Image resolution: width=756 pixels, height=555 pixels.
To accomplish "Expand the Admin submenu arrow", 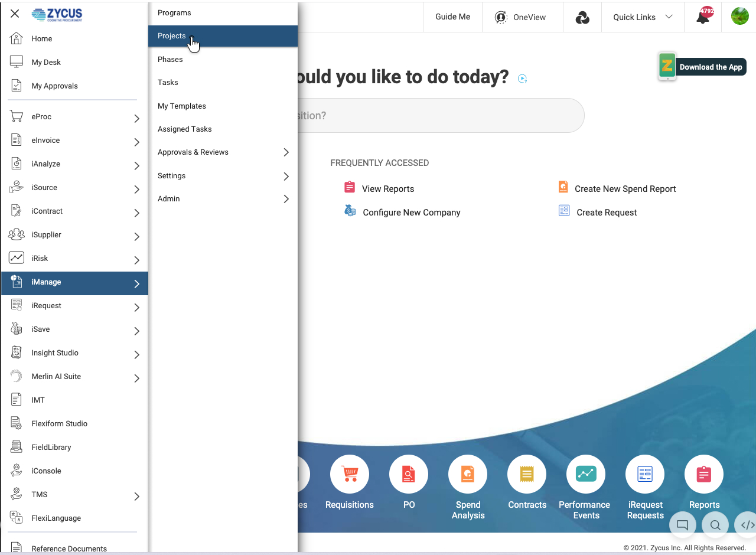I will pyautogui.click(x=286, y=199).
